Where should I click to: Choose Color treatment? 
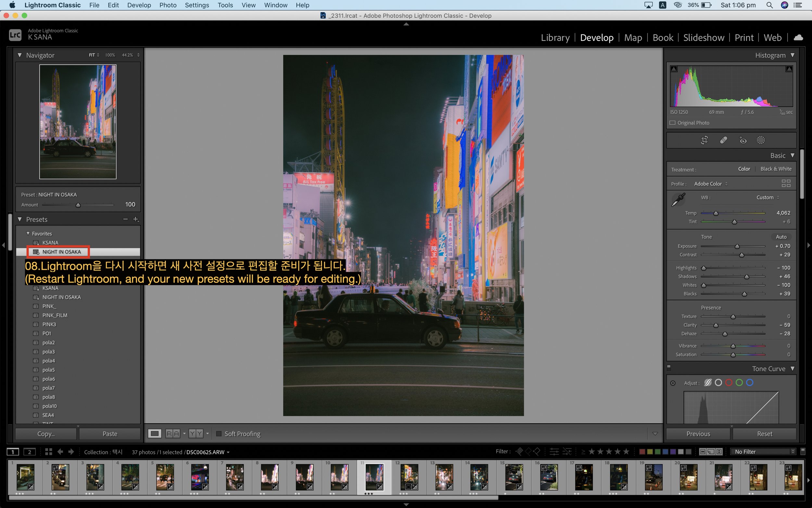744,169
